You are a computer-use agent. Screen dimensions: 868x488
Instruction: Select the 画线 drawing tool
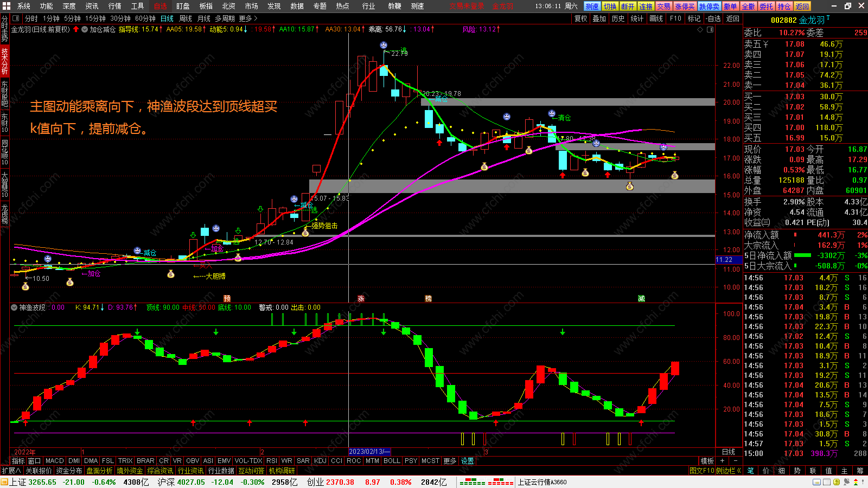click(656, 18)
